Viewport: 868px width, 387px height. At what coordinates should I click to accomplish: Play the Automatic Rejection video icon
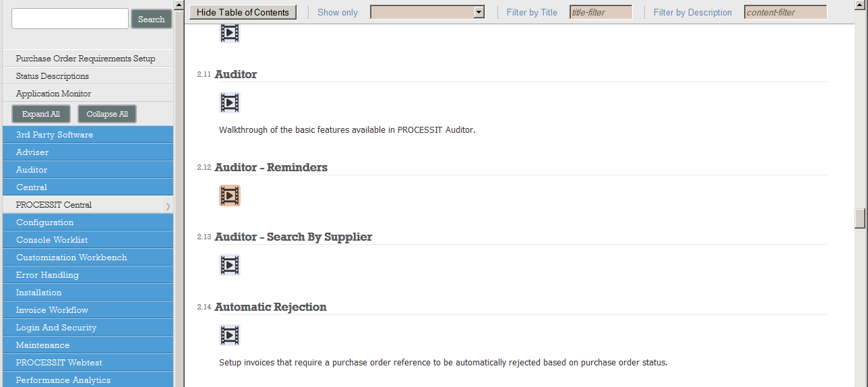pos(230,335)
